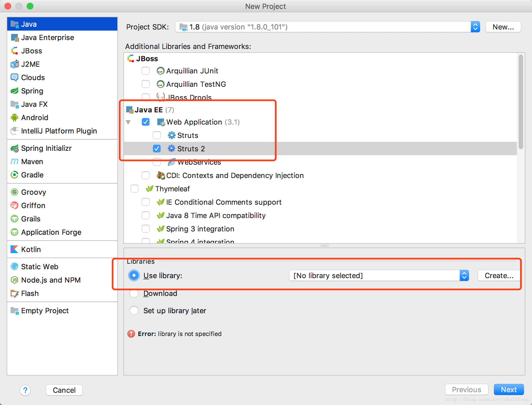Check Java 8 Time API compatibility
The image size is (532, 405).
pos(146,215)
